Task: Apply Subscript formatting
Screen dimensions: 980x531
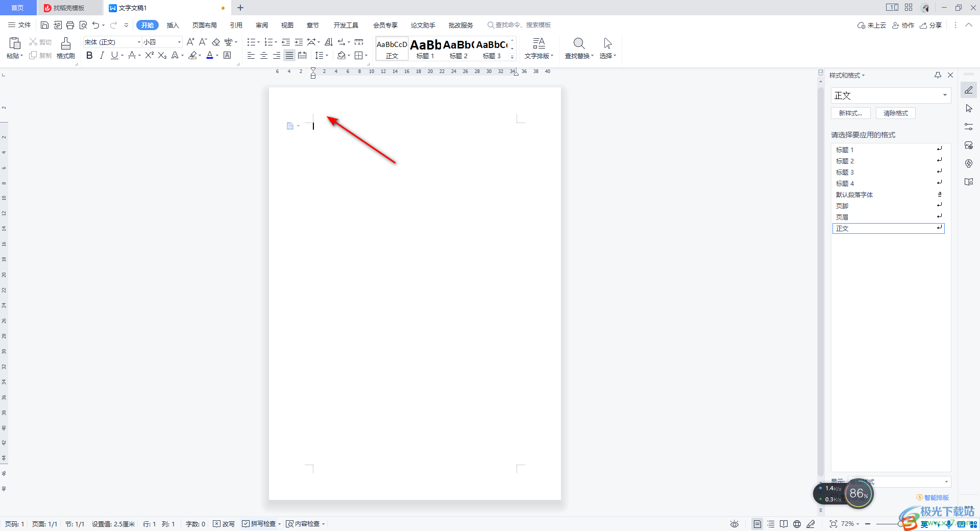Action: pos(162,55)
